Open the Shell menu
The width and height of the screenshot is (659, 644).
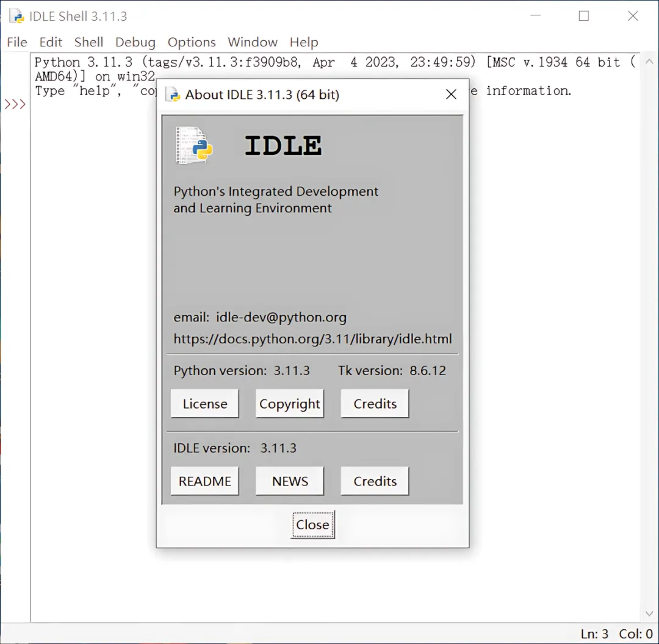click(x=88, y=43)
